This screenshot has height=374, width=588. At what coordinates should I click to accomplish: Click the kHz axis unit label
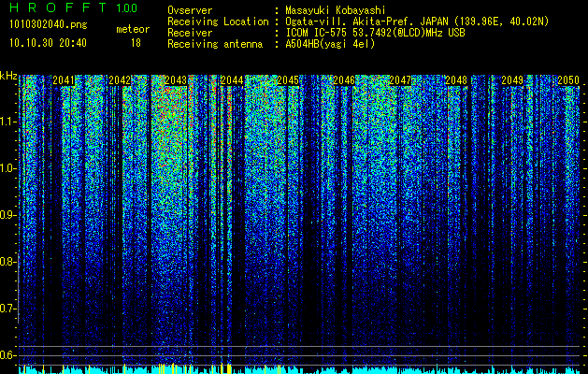click(8, 76)
